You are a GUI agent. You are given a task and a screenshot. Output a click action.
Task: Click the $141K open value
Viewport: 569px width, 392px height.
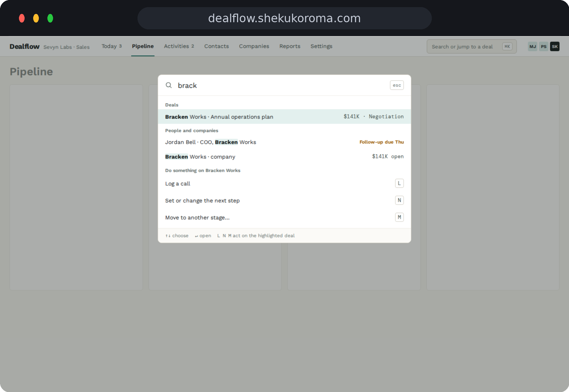388,156
